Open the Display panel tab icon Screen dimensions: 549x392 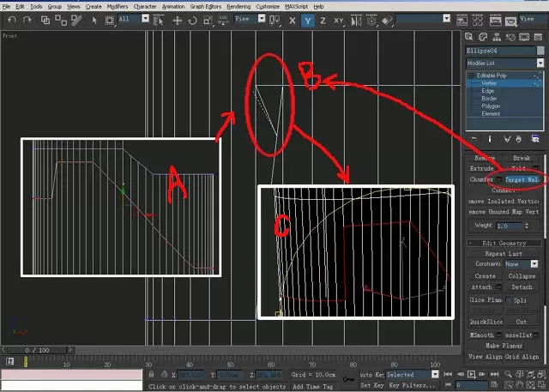(524, 37)
